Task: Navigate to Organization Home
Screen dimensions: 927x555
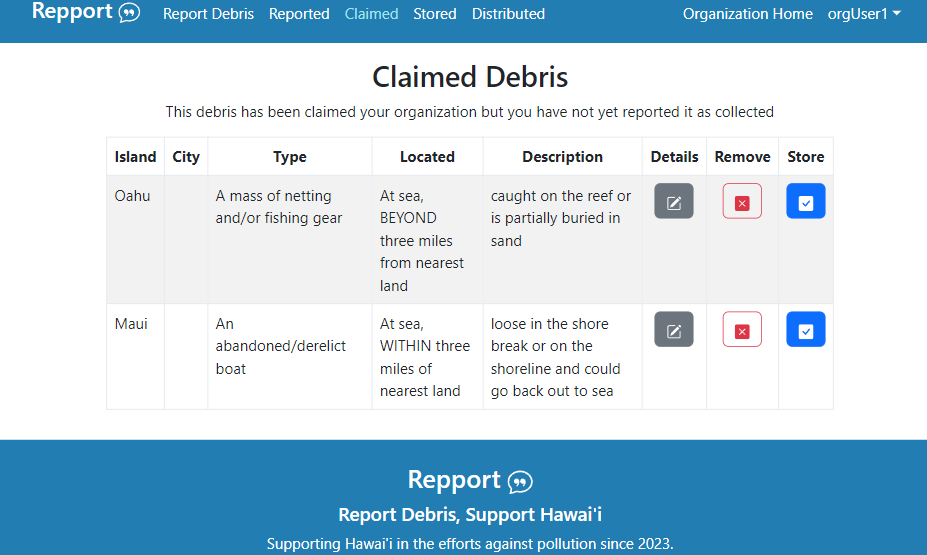Action: 747,14
